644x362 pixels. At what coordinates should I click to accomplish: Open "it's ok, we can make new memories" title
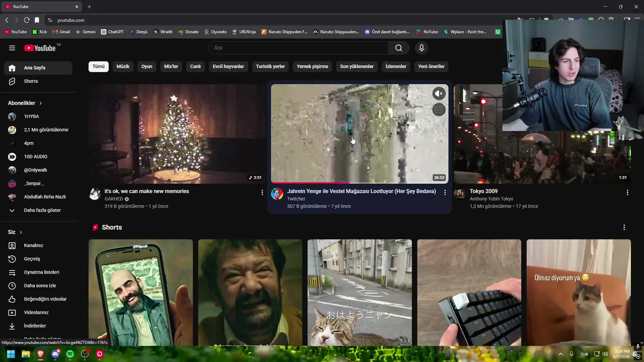tap(147, 192)
